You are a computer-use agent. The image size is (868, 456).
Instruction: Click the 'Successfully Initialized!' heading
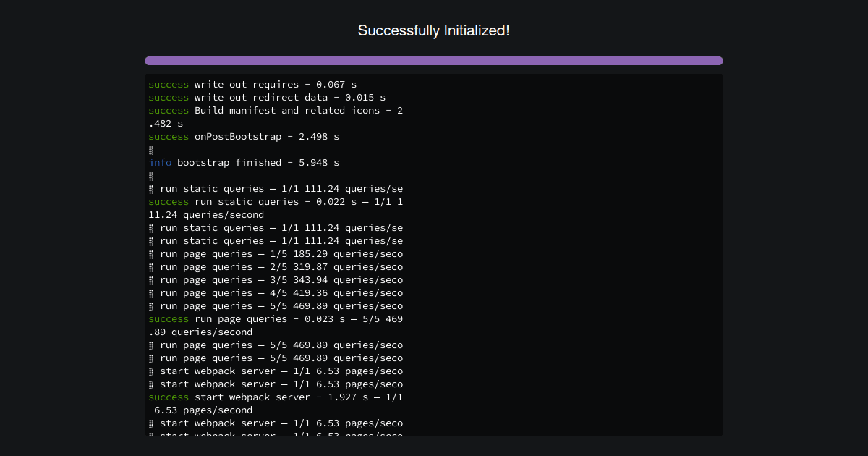[433, 30]
